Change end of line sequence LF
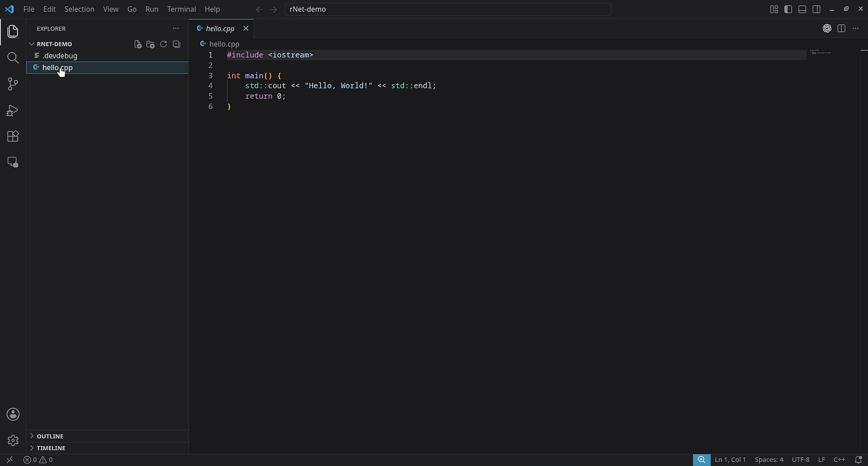Image resolution: width=868 pixels, height=466 pixels. click(821, 460)
